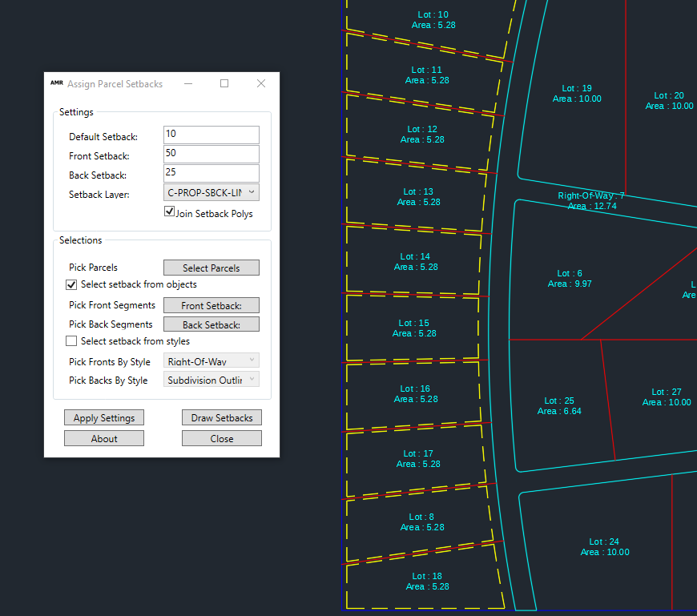The height and width of the screenshot is (616, 697).
Task: Apply the current setback settings
Action: point(103,417)
